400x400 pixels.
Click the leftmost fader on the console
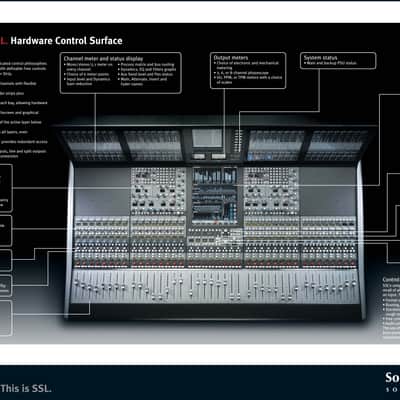[x=76, y=284]
